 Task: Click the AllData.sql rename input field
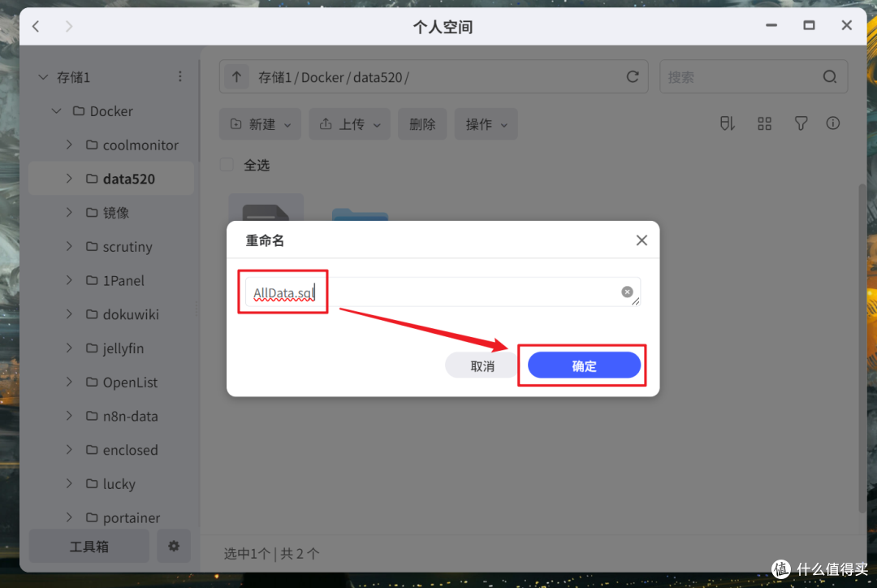(x=443, y=292)
